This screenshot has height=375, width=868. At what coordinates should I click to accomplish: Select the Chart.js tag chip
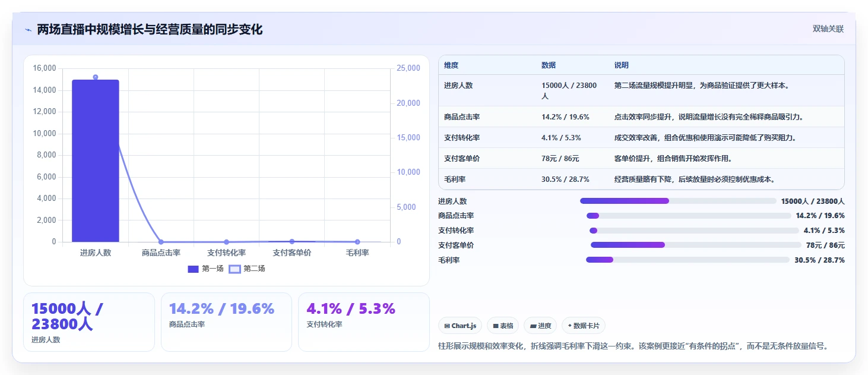pyautogui.click(x=460, y=326)
